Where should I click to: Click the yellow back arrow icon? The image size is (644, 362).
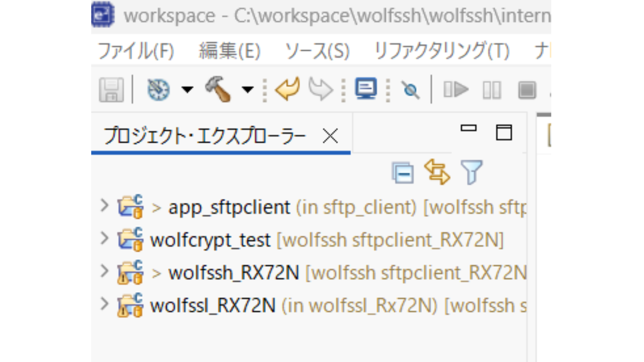tap(287, 89)
